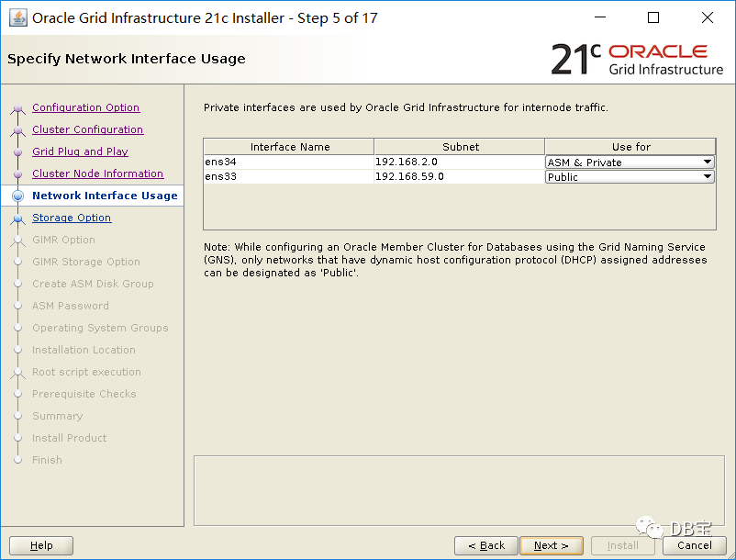The height and width of the screenshot is (560, 736).
Task: Click the Use for column header
Action: pyautogui.click(x=630, y=147)
